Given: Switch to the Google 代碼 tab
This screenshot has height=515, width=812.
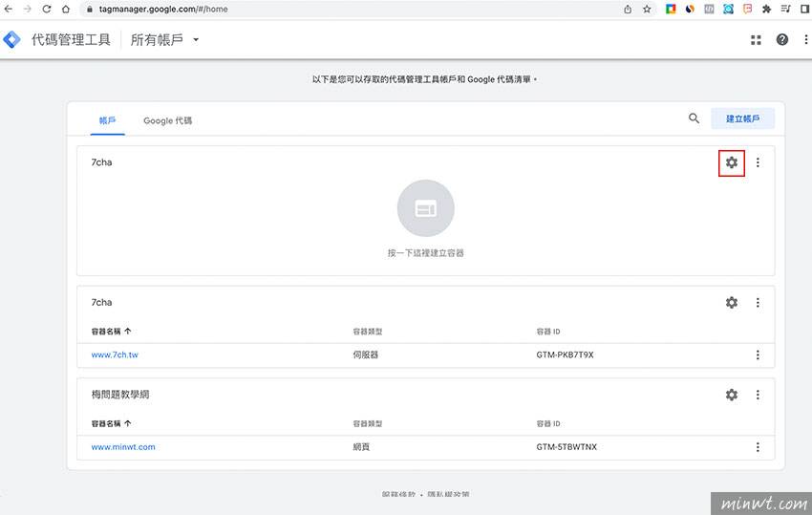Looking at the screenshot, I should (168, 120).
